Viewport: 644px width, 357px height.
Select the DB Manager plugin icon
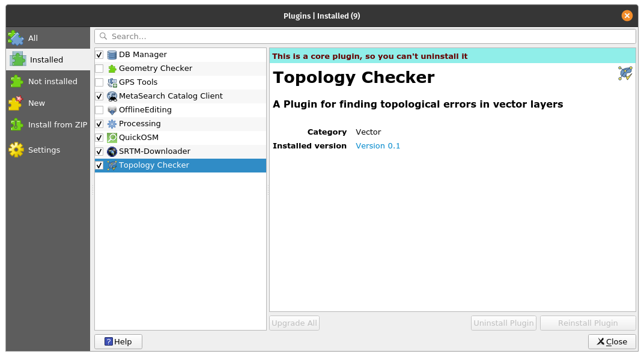[112, 54]
